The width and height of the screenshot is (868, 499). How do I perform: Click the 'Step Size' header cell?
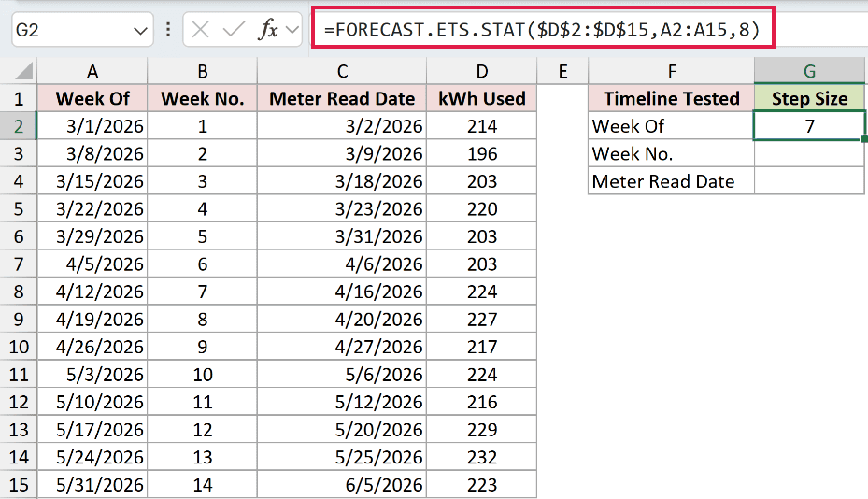[809, 98]
